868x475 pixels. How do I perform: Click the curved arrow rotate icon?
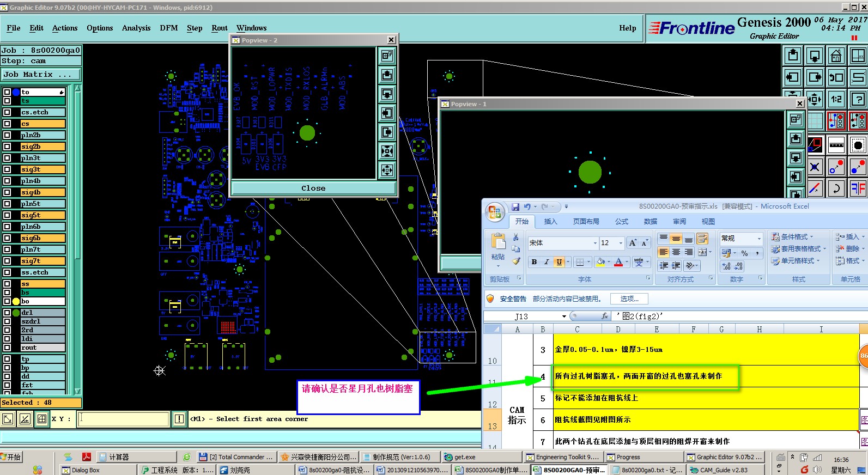[836, 189]
